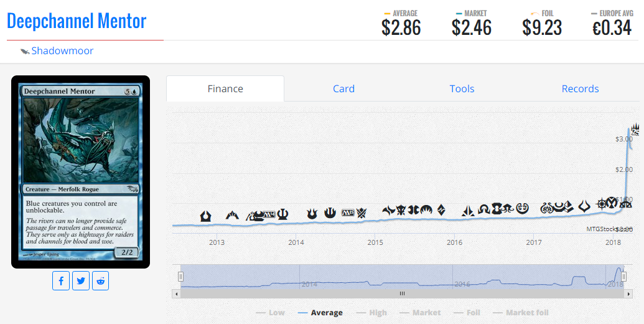Click the Masters 25 set marker
The height and width of the screenshot is (324, 644).
[636, 129]
